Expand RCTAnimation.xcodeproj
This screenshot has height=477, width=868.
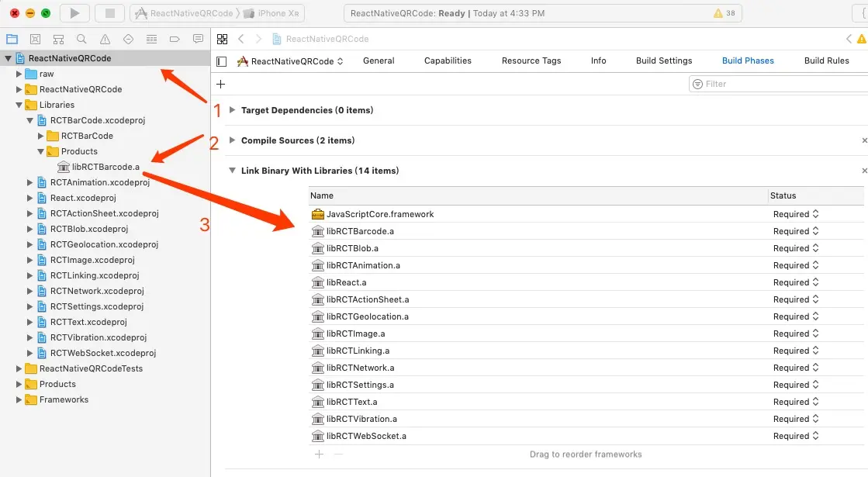(30, 182)
